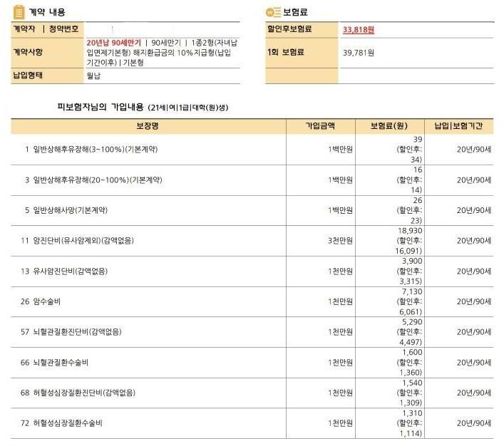Click the 1,540 premium for 허혈성심장질환진단비
This screenshot has height=446, width=504.
[x=412, y=383]
